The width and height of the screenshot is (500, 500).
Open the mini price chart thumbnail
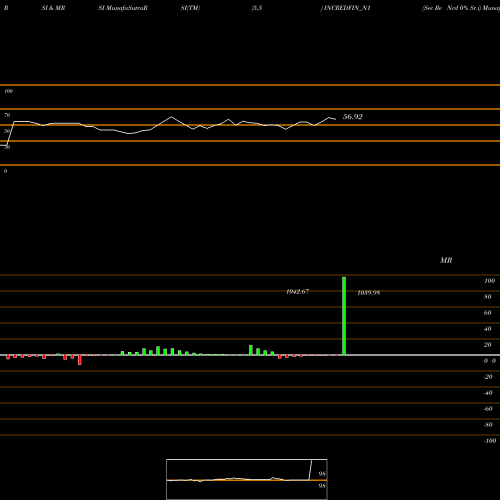[247, 479]
